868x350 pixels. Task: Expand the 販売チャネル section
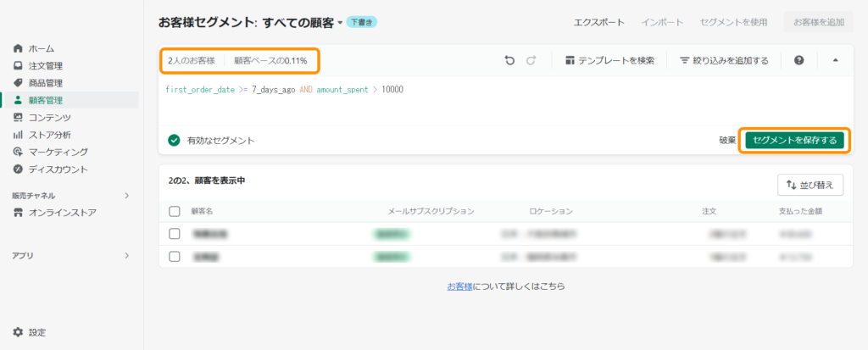pyautogui.click(x=127, y=196)
